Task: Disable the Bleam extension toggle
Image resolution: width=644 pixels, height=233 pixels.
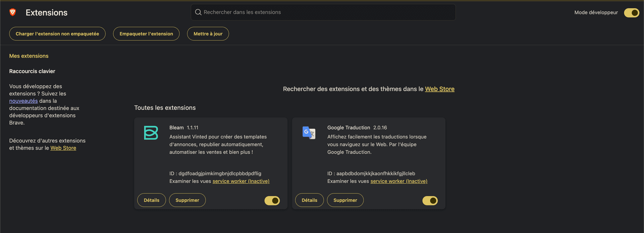Action: (272, 201)
